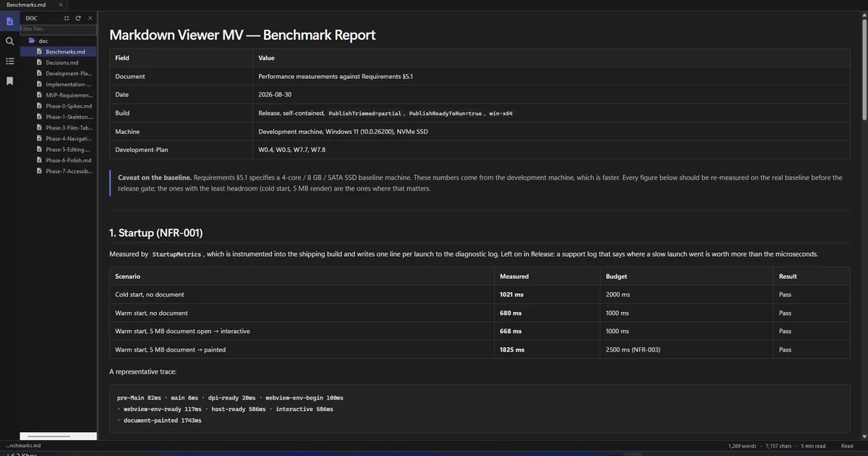The height and width of the screenshot is (456, 868).
Task: Close the Benchmarks.md tab
Action: click(x=61, y=4)
